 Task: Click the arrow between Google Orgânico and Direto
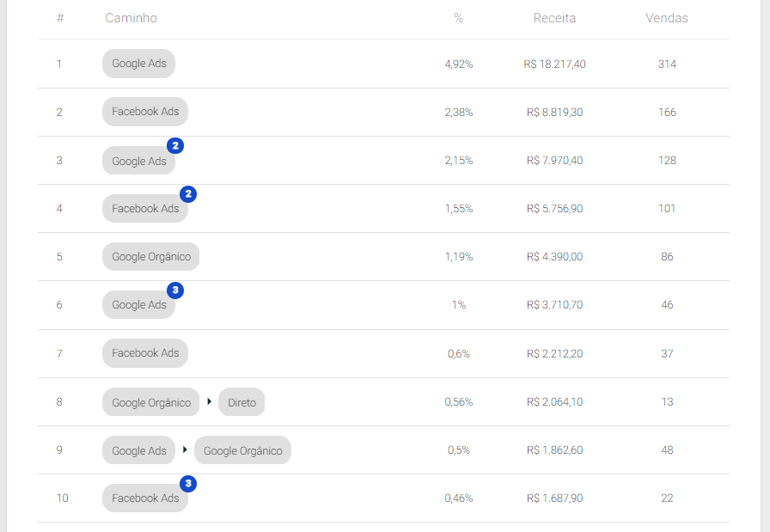coord(208,401)
